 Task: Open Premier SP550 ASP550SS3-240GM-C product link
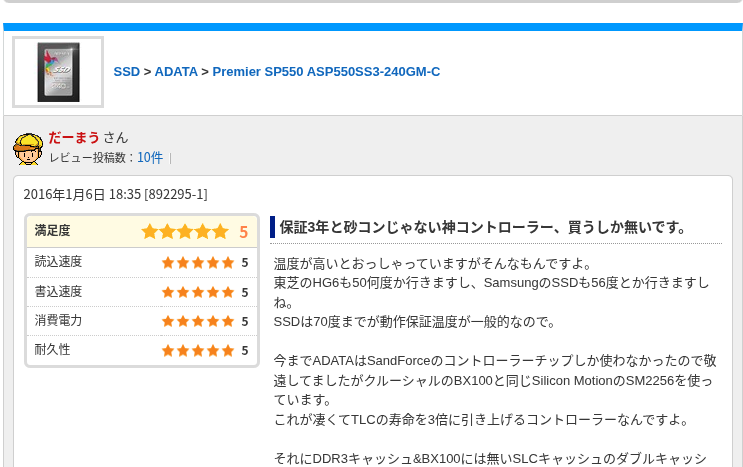point(326,72)
